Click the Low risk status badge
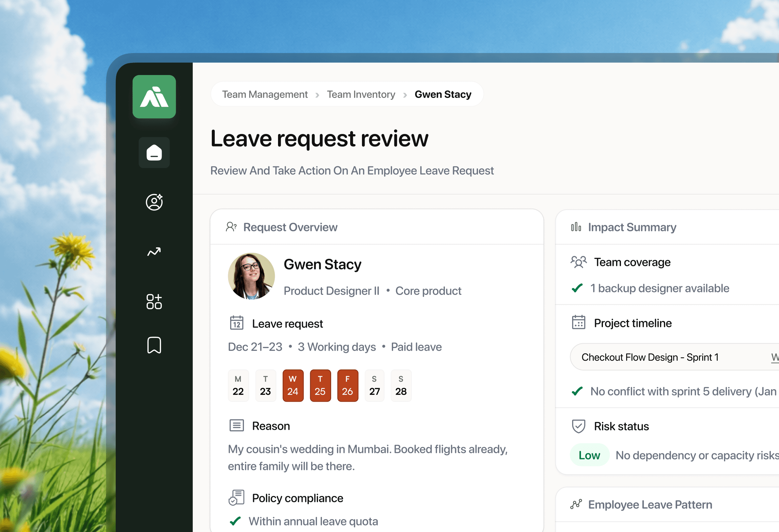The image size is (779, 532). click(589, 455)
